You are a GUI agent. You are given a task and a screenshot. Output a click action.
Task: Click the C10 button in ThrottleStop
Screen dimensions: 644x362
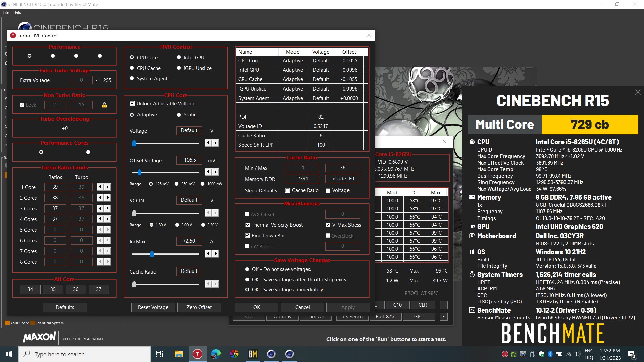(397, 305)
